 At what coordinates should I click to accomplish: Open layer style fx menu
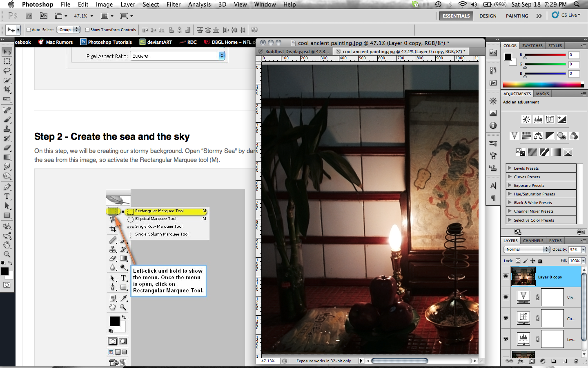(x=521, y=361)
